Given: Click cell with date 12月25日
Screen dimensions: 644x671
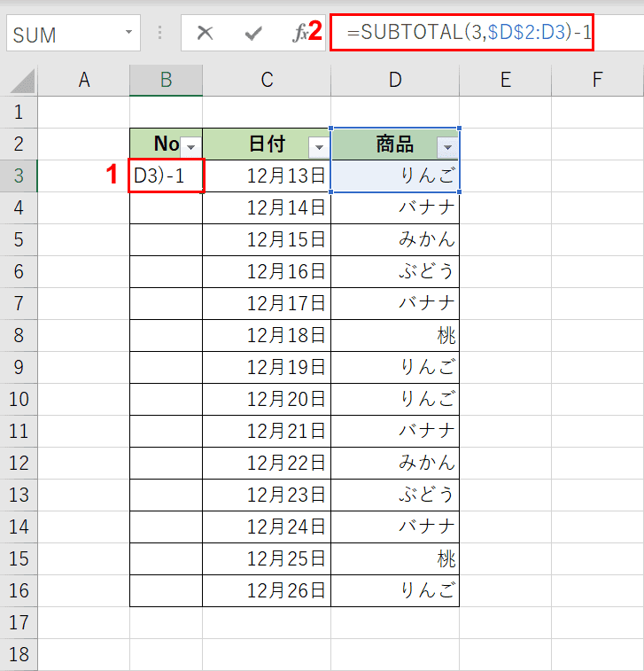Looking at the screenshot, I should pyautogui.click(x=267, y=559).
